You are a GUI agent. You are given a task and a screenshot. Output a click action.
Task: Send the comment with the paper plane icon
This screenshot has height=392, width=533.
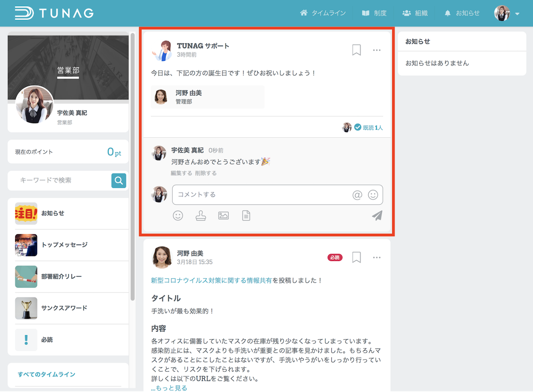[x=377, y=216]
